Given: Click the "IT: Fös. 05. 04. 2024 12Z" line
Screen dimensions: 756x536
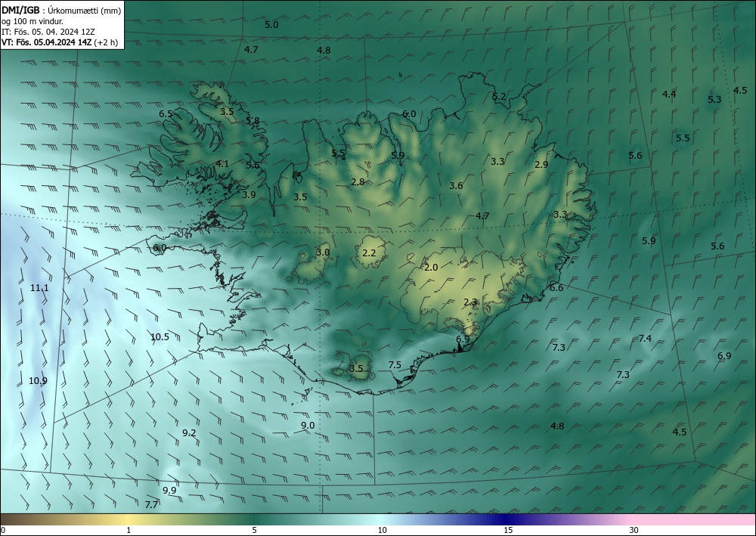Looking at the screenshot, I should [48, 32].
